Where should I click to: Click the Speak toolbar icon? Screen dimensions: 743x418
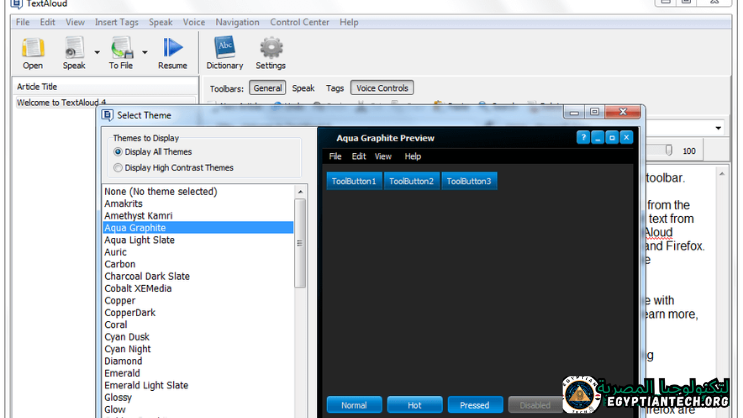tap(74, 48)
